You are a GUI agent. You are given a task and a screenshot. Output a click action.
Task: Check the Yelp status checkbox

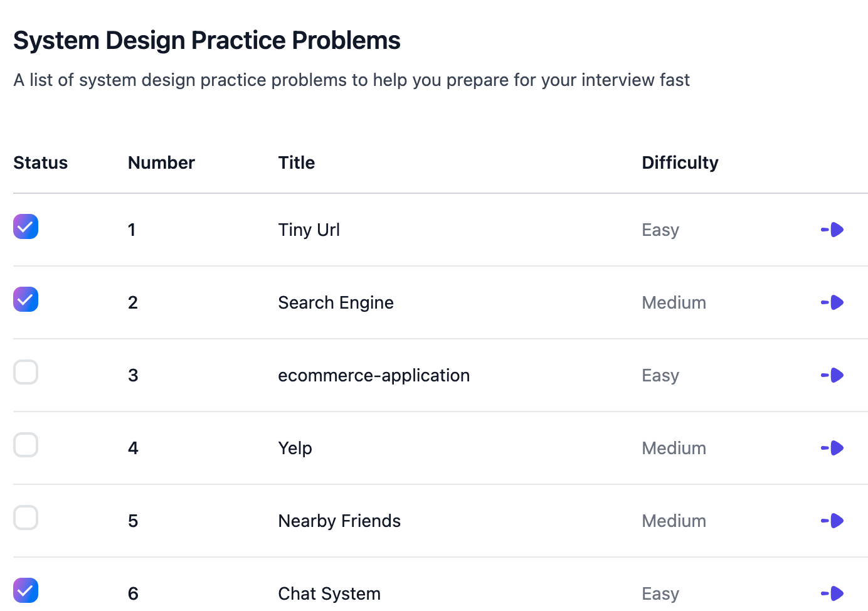coord(26,445)
